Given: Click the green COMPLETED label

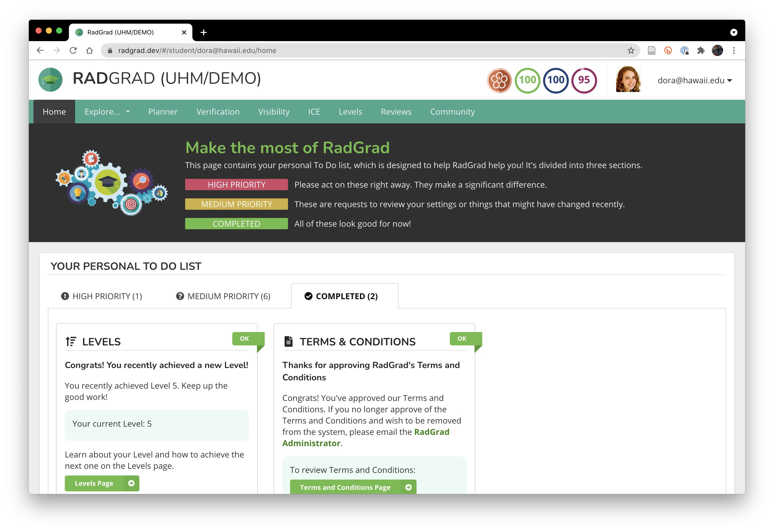Looking at the screenshot, I should coord(236,224).
